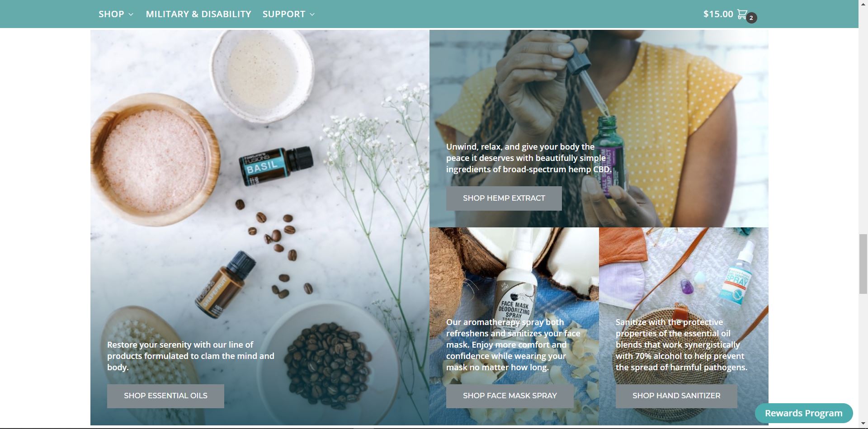This screenshot has width=868, height=429.
Task: Click Shop Hand Sanitizer button
Action: 676,396
